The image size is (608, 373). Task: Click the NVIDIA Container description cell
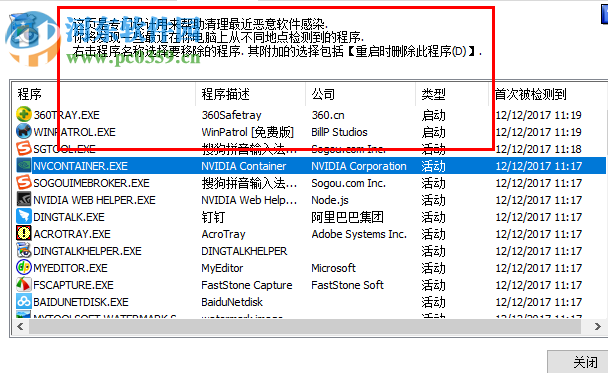coord(244,166)
